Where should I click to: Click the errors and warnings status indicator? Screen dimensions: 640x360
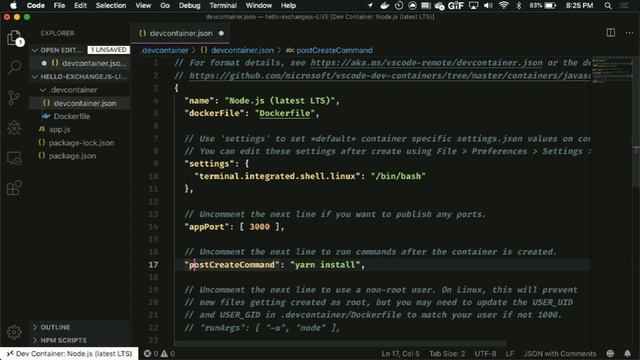(159, 353)
